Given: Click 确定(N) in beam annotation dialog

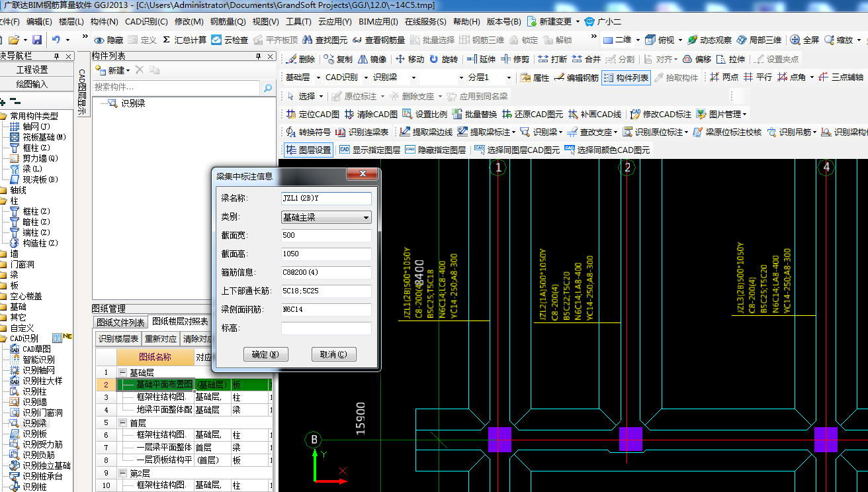Looking at the screenshot, I should pyautogui.click(x=266, y=354).
